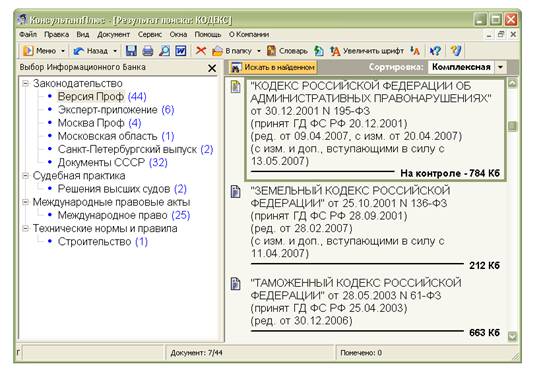
Task: Open the document search magnifier icon
Action: tap(164, 51)
